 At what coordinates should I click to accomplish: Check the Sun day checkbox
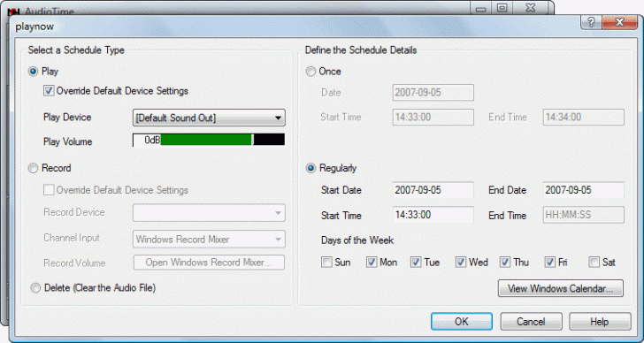click(326, 263)
